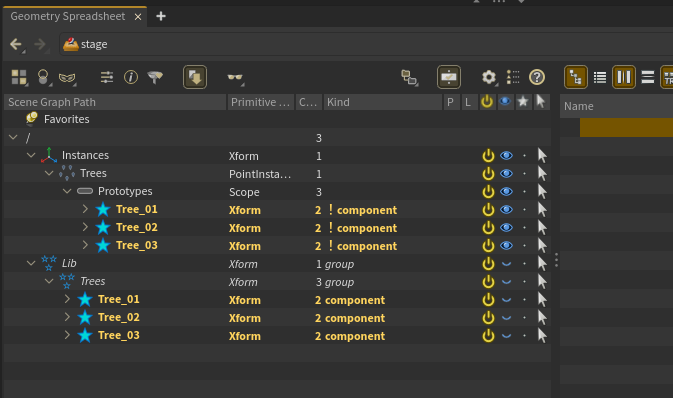Click the PointInstancer icon beside Trees
This screenshot has height=398, width=673.
click(67, 173)
